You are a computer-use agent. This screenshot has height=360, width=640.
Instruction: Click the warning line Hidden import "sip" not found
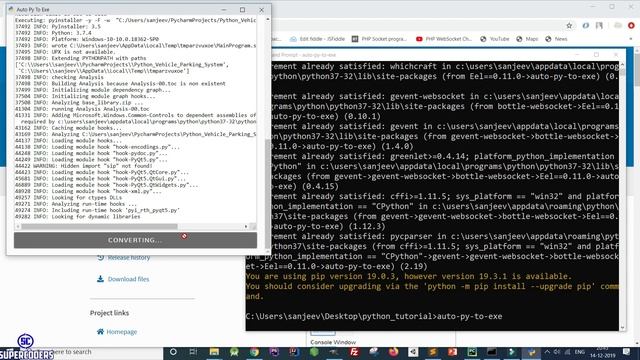pyautogui.click(x=84, y=166)
